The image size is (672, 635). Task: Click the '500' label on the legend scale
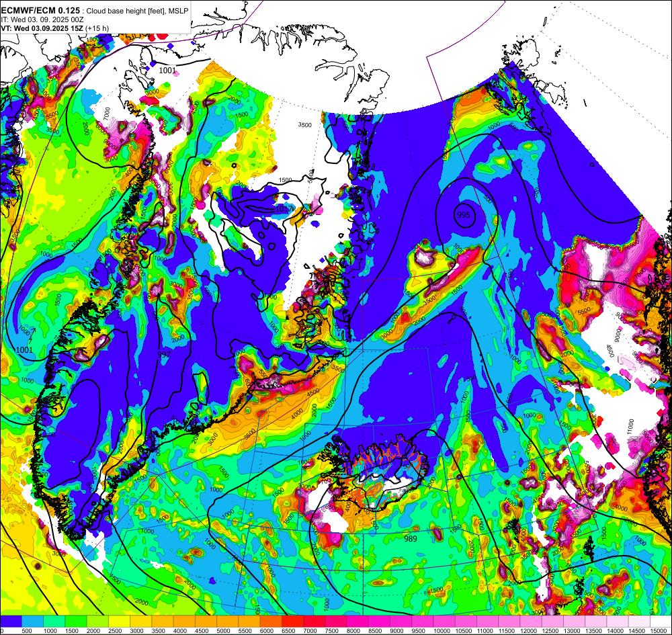[x=27, y=631]
